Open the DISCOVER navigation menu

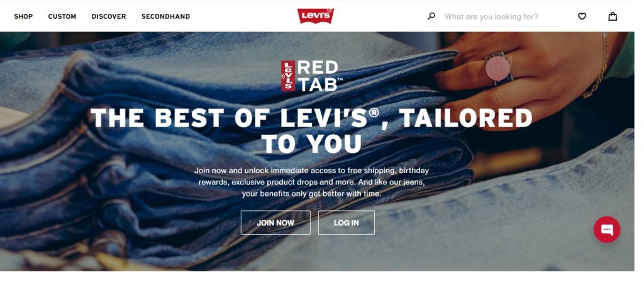click(x=109, y=16)
